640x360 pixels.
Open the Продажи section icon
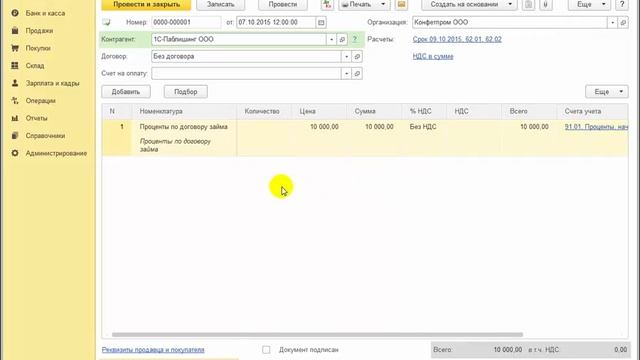(15, 31)
